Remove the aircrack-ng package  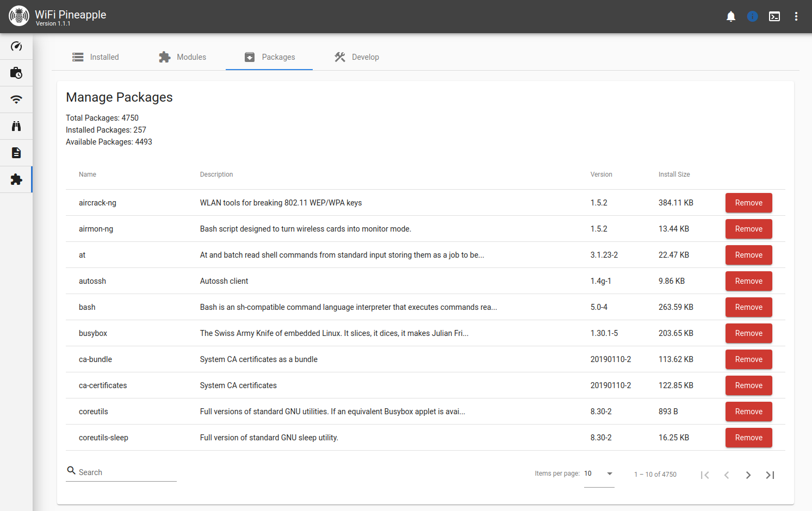click(748, 203)
